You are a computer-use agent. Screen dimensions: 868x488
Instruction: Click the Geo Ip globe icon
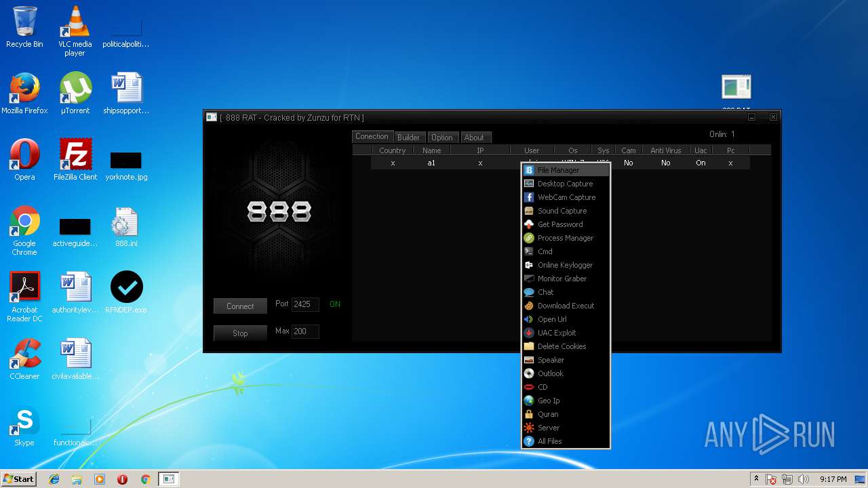pyautogui.click(x=529, y=401)
